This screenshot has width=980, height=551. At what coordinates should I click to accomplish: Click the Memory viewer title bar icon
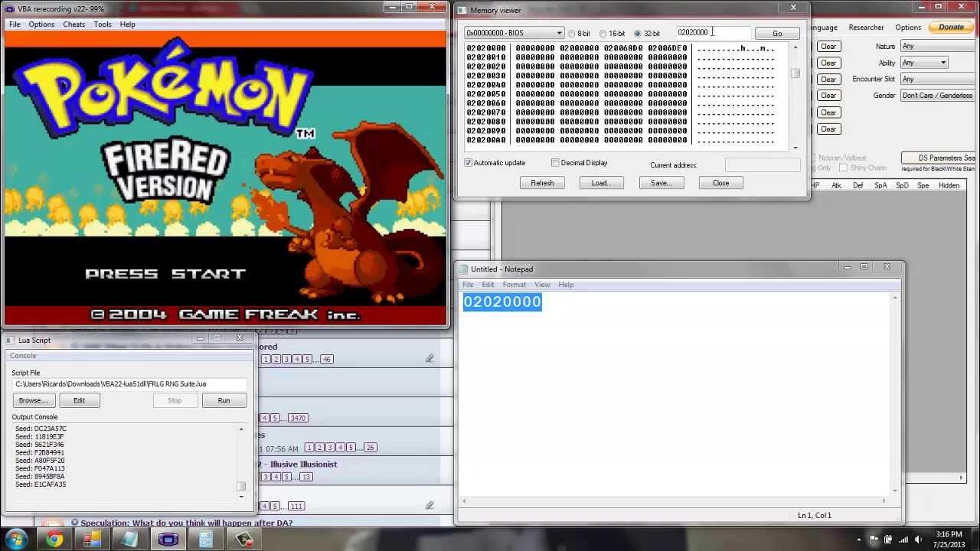(462, 10)
